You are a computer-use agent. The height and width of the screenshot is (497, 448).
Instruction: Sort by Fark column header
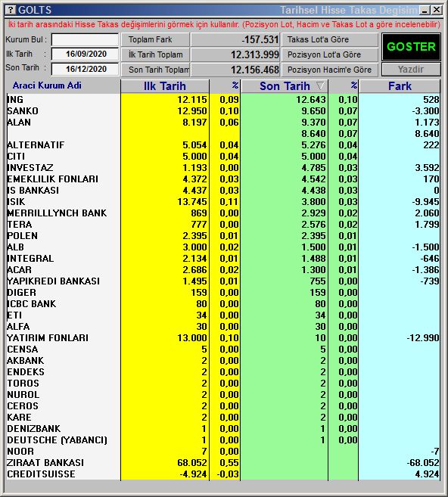(x=400, y=86)
